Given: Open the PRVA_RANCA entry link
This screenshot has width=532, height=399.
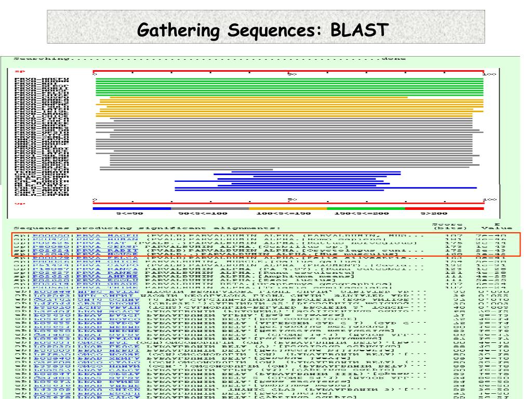Looking at the screenshot, I should tap(107, 269).
